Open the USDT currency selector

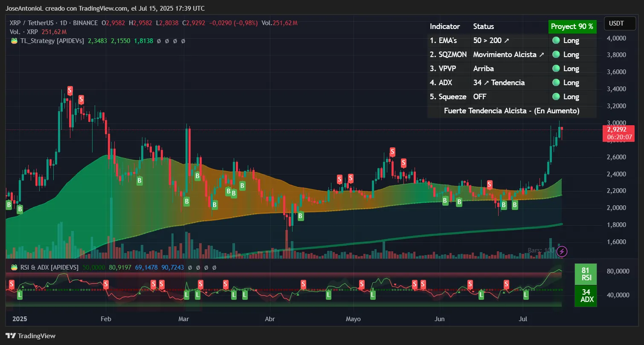coord(620,23)
